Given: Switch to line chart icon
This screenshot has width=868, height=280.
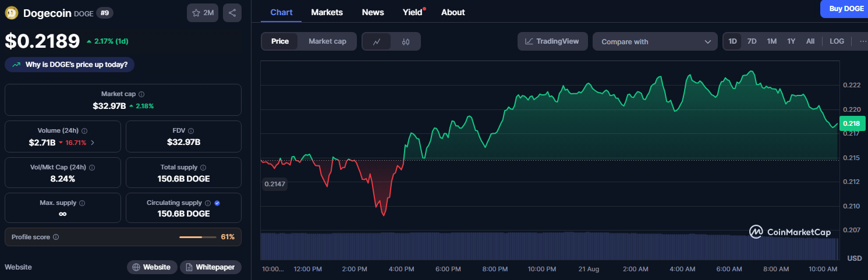Looking at the screenshot, I should click(x=377, y=41).
